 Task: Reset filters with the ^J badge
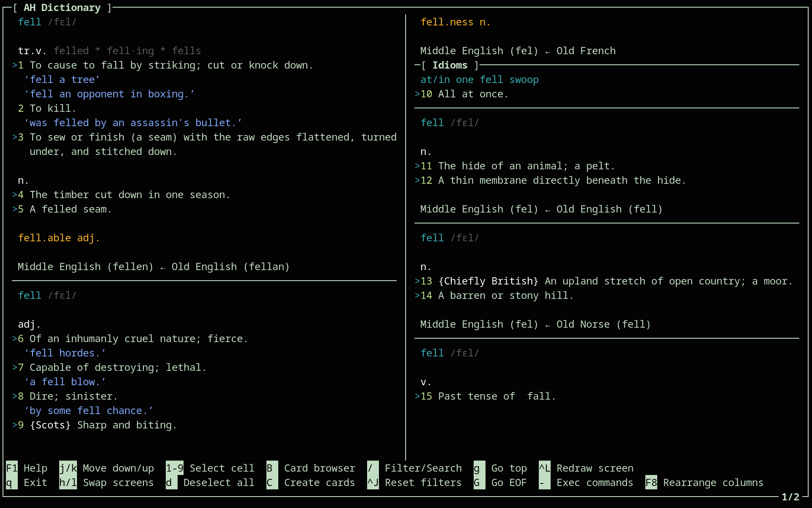(371, 483)
